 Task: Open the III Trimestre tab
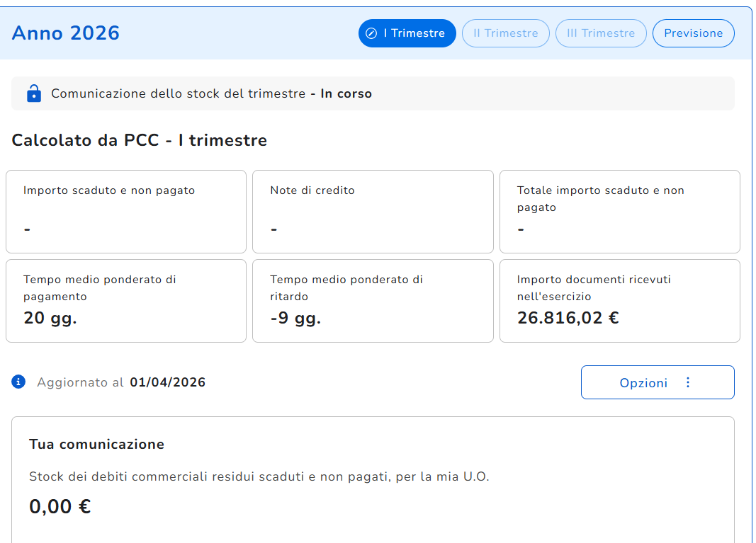[x=601, y=33]
